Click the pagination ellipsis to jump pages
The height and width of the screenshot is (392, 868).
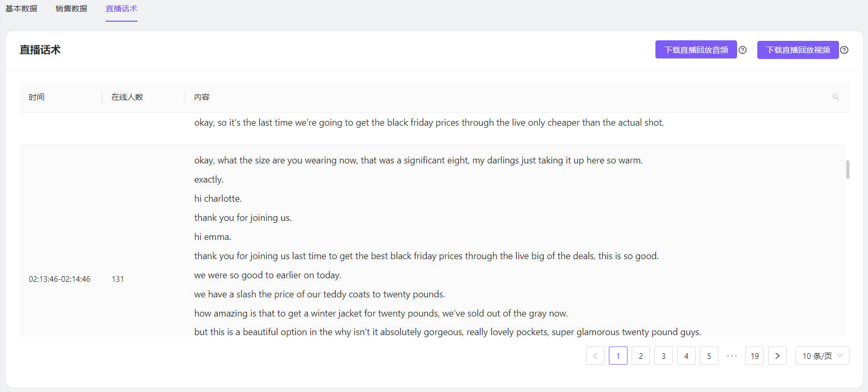[732, 356]
